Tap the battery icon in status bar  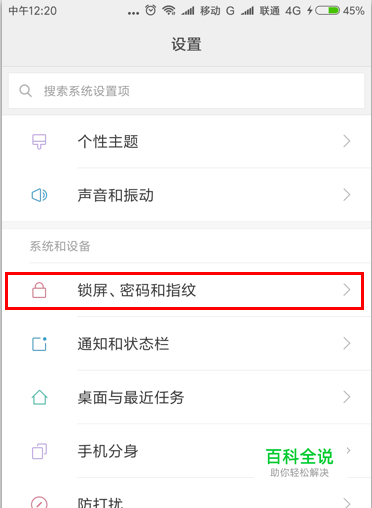click(x=327, y=11)
